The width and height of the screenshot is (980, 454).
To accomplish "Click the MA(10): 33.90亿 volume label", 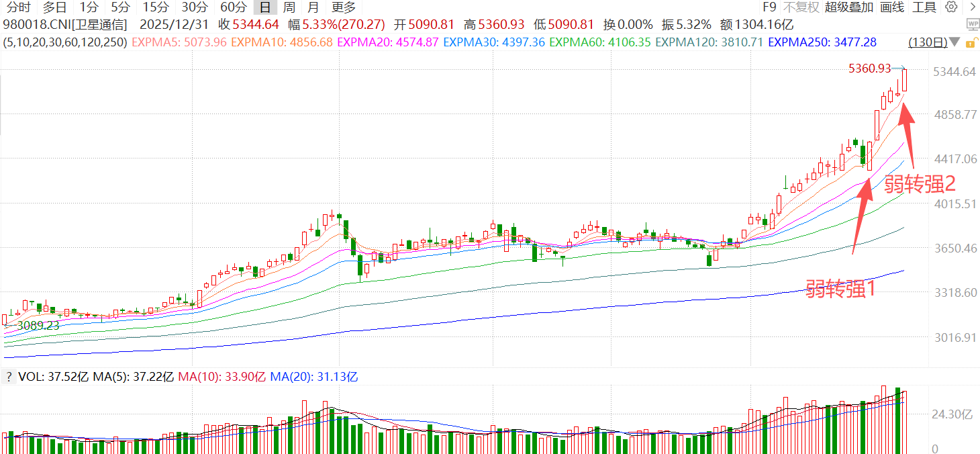I will (x=222, y=377).
